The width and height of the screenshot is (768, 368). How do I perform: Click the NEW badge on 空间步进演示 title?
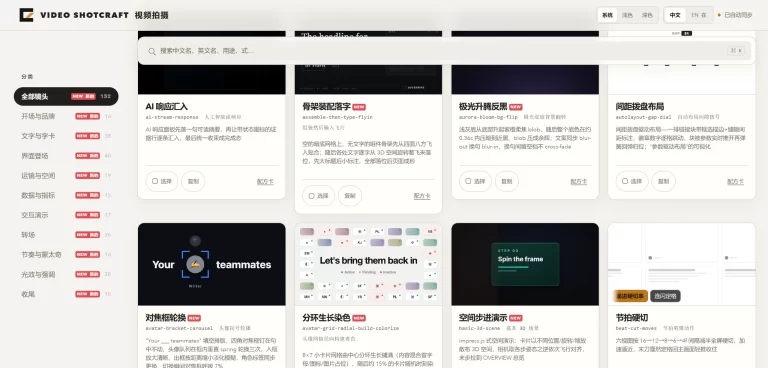(516, 318)
